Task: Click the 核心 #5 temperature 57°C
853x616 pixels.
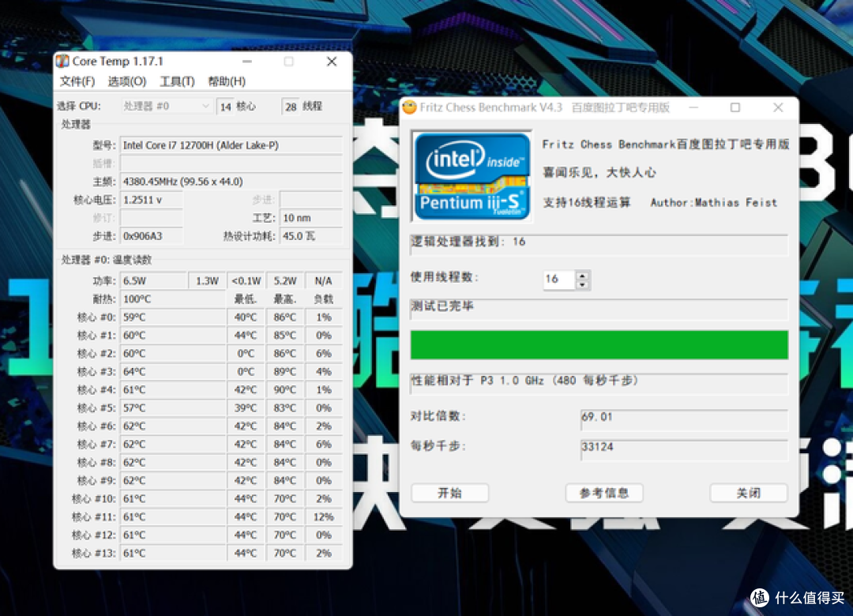Action: tap(172, 408)
